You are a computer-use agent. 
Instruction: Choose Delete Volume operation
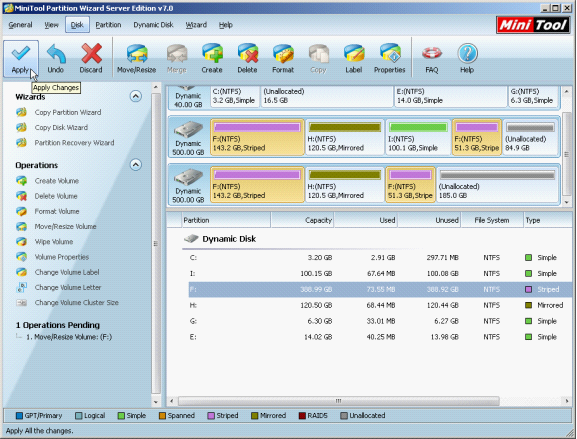47,196
